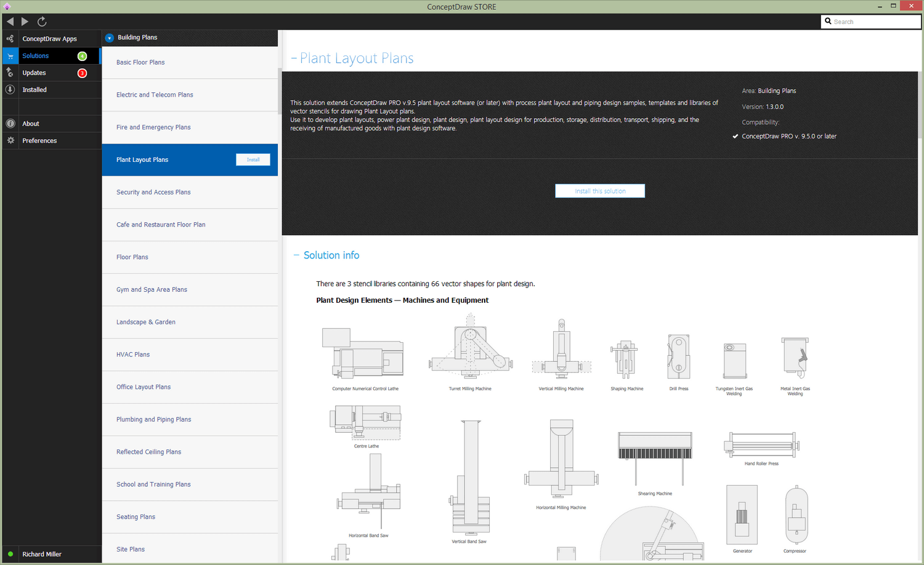Click the solutions list vertical scrollbar
Viewport: 924px width, 565px height.
click(280, 92)
